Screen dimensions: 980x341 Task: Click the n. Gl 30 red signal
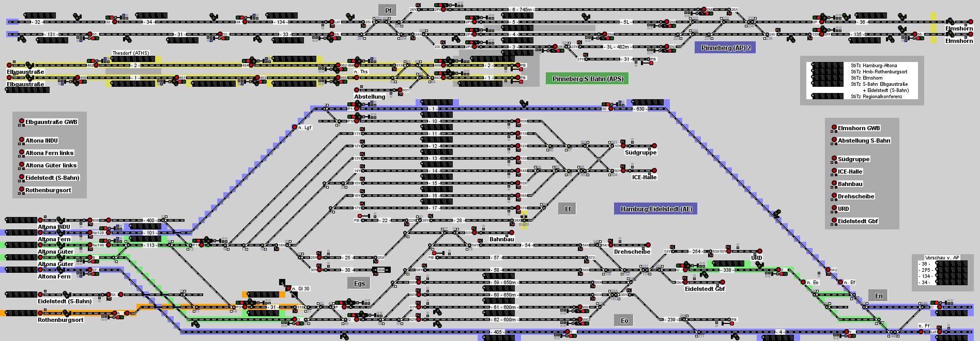pyautogui.click(x=287, y=289)
